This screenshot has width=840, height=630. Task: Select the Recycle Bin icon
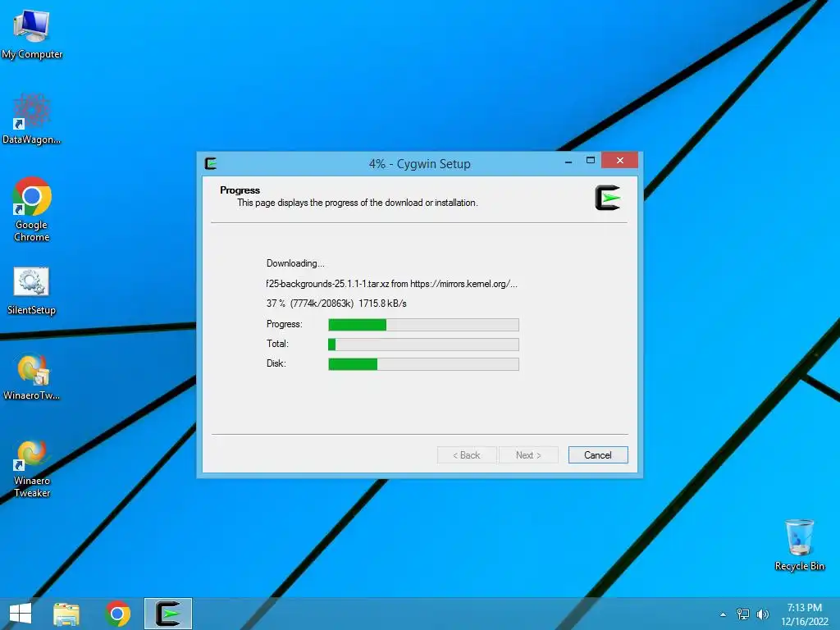(x=799, y=545)
